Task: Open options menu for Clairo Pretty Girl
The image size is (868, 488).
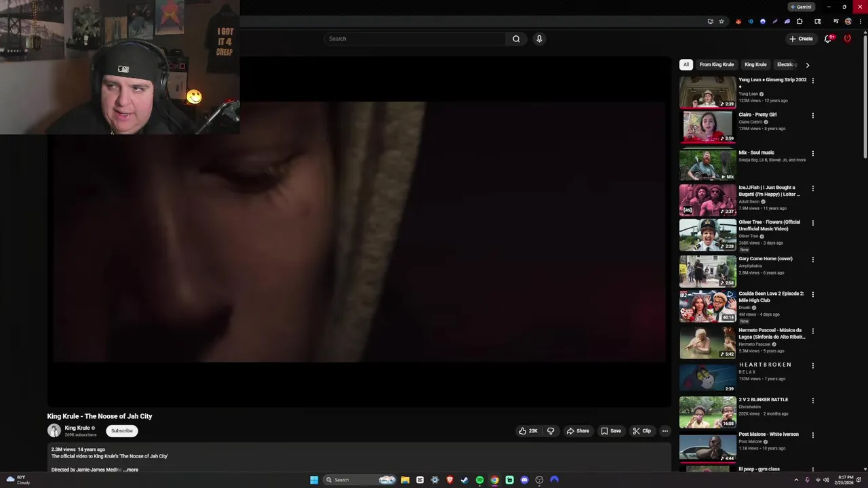Action: (x=812, y=115)
